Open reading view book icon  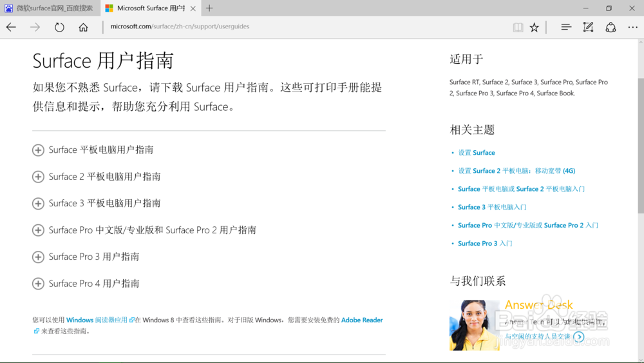coord(518,27)
